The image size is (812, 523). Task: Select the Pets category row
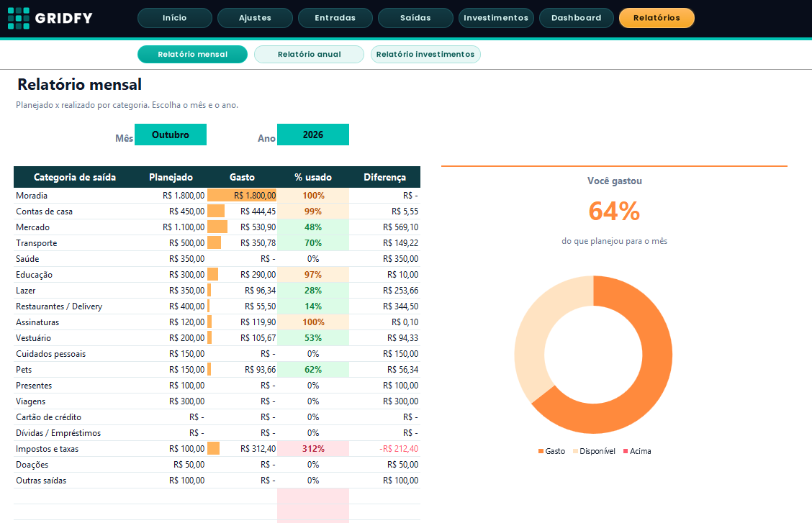(217, 370)
